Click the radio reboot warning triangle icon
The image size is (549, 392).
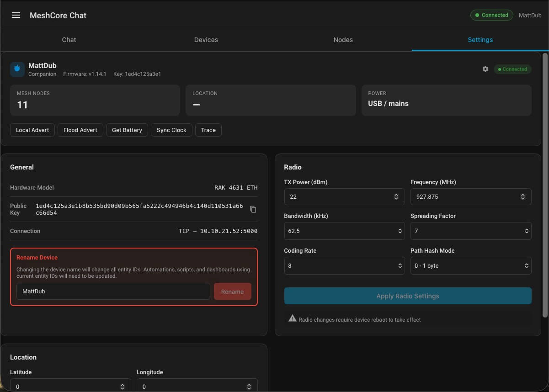pos(293,318)
